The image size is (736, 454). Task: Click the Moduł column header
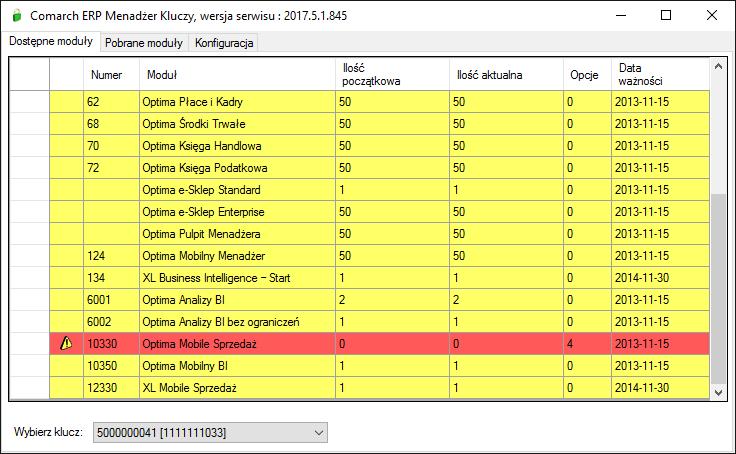coord(237,74)
